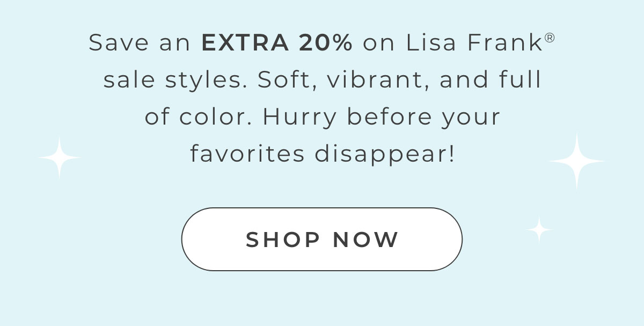Click the word 'color' in the message
This screenshot has width=644, height=326.
(x=212, y=117)
